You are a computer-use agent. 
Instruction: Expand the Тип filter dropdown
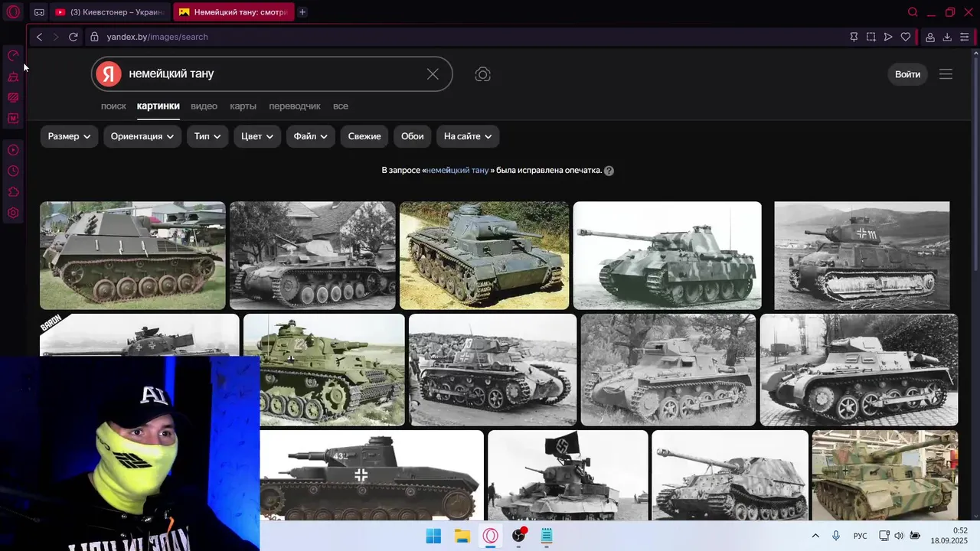tap(207, 136)
